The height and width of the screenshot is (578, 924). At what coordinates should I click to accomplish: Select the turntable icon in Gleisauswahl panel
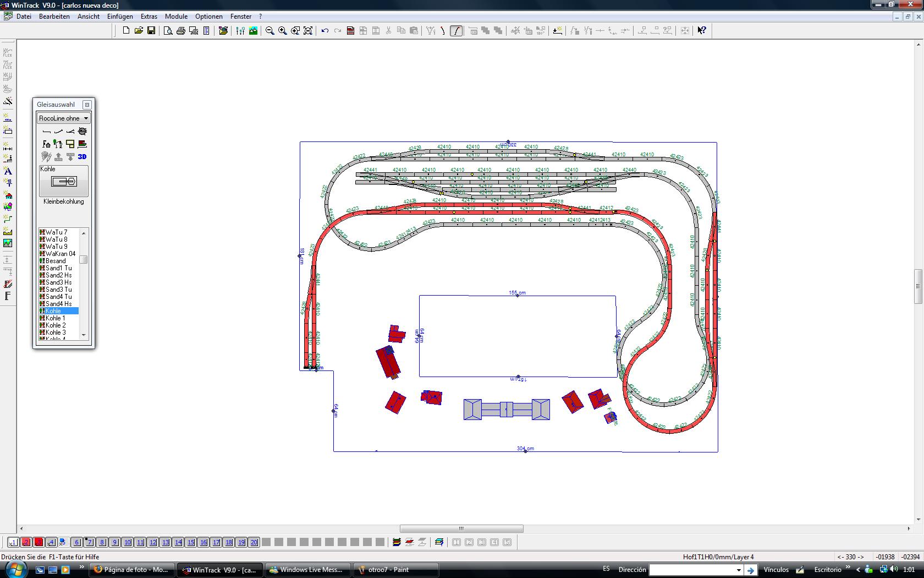[82, 132]
